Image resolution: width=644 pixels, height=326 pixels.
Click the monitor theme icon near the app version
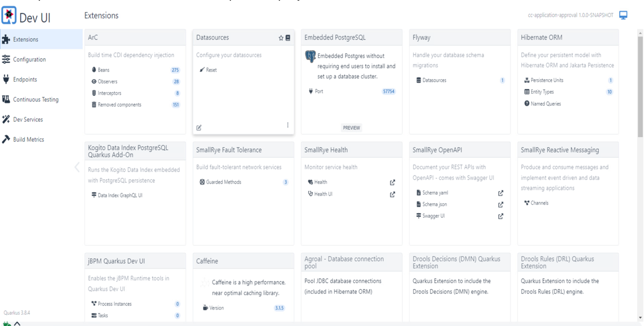coord(623,15)
